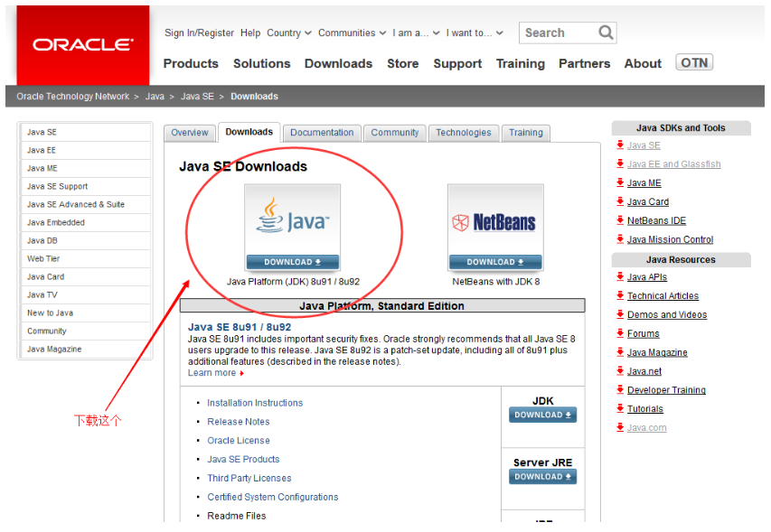The image size is (771, 532).
Task: Open the Products menu
Action: click(191, 63)
